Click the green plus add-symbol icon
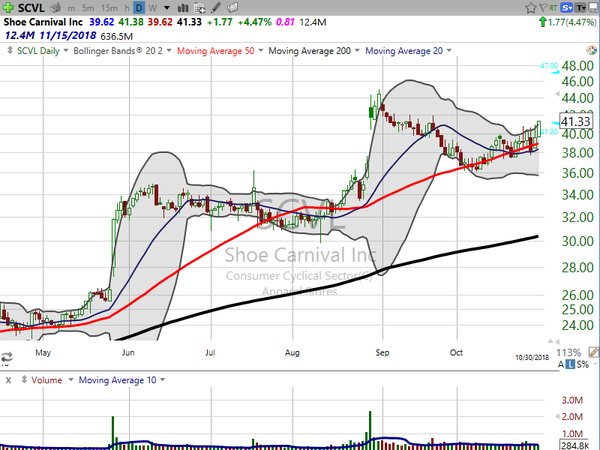The width and height of the screenshot is (600, 450). tap(8, 7)
